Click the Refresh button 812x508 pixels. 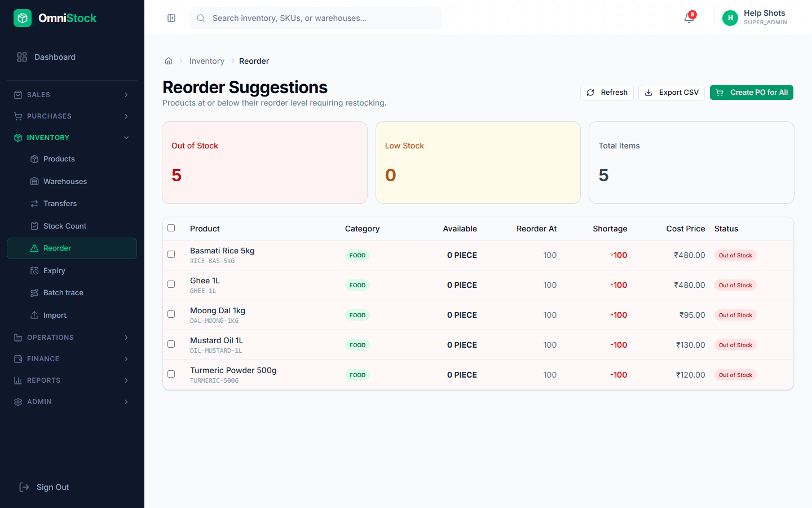pyautogui.click(x=607, y=93)
